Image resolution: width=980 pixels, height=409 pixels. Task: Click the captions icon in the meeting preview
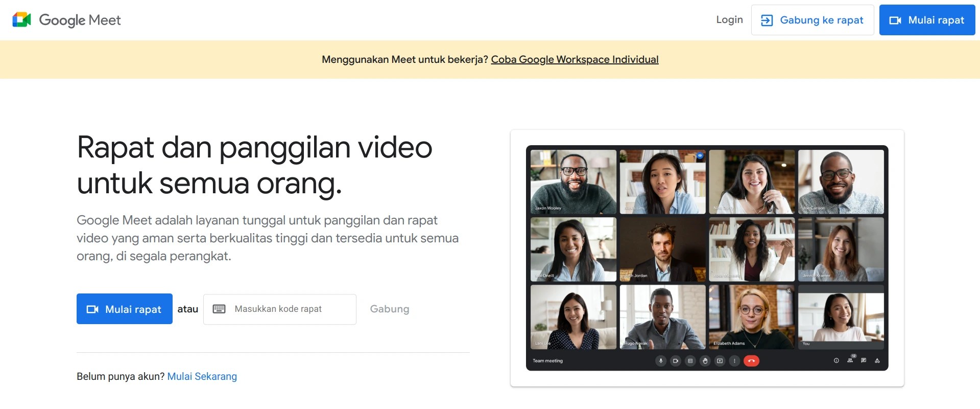(690, 361)
